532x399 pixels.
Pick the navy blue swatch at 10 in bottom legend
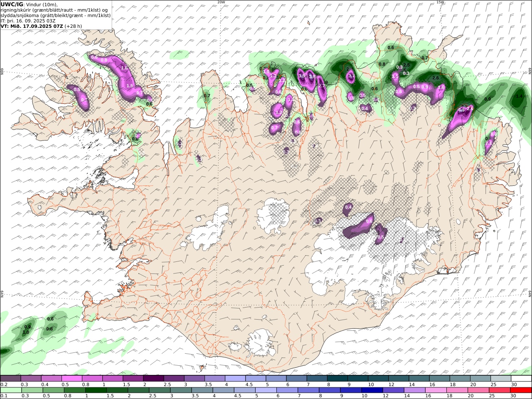click(x=372, y=390)
